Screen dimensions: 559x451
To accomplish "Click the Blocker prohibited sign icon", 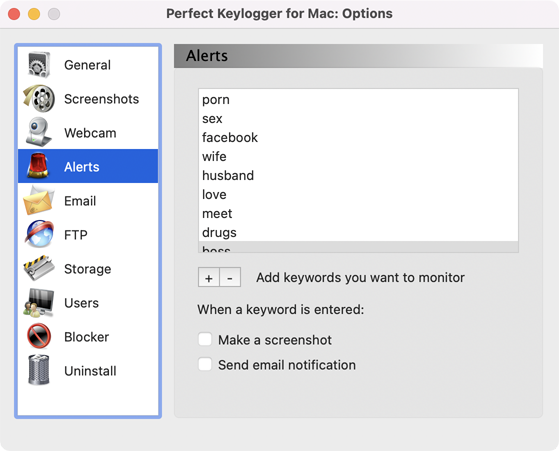I will coord(39,336).
